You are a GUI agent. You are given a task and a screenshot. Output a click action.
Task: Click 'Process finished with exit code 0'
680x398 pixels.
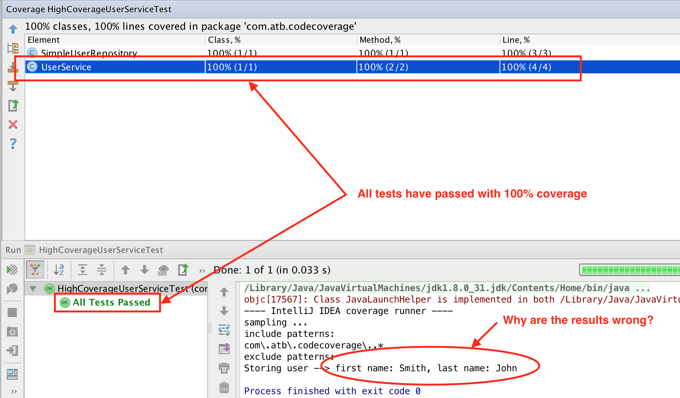pos(332,391)
